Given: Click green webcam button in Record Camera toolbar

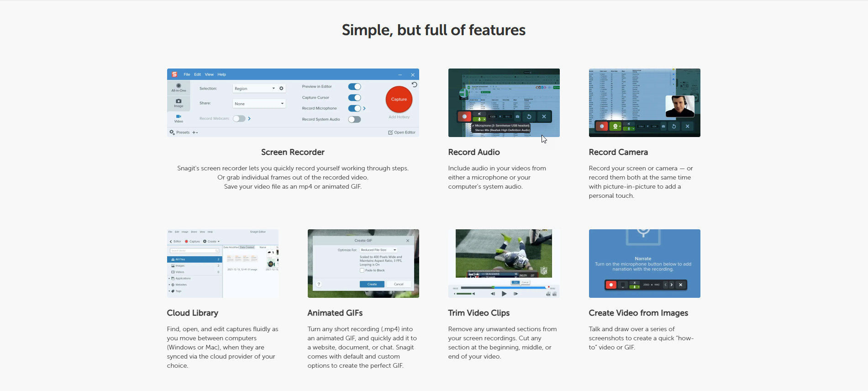Looking at the screenshot, I should pos(615,126).
